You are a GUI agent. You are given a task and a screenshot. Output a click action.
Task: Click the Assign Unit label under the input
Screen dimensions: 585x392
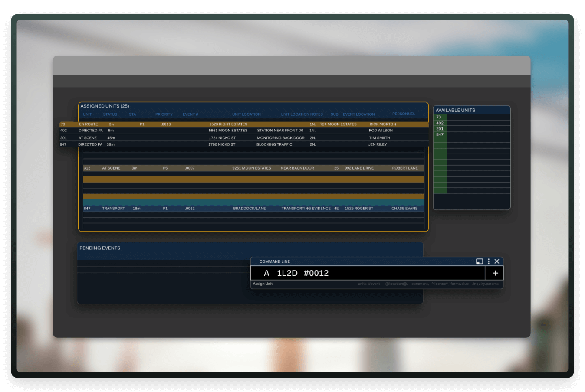[x=263, y=283]
